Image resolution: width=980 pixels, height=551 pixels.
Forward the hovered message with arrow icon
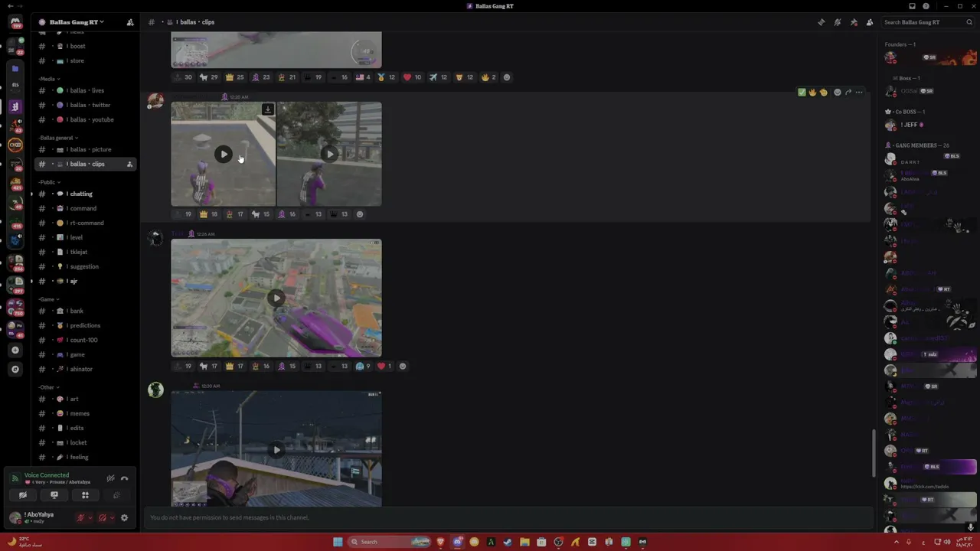(848, 93)
